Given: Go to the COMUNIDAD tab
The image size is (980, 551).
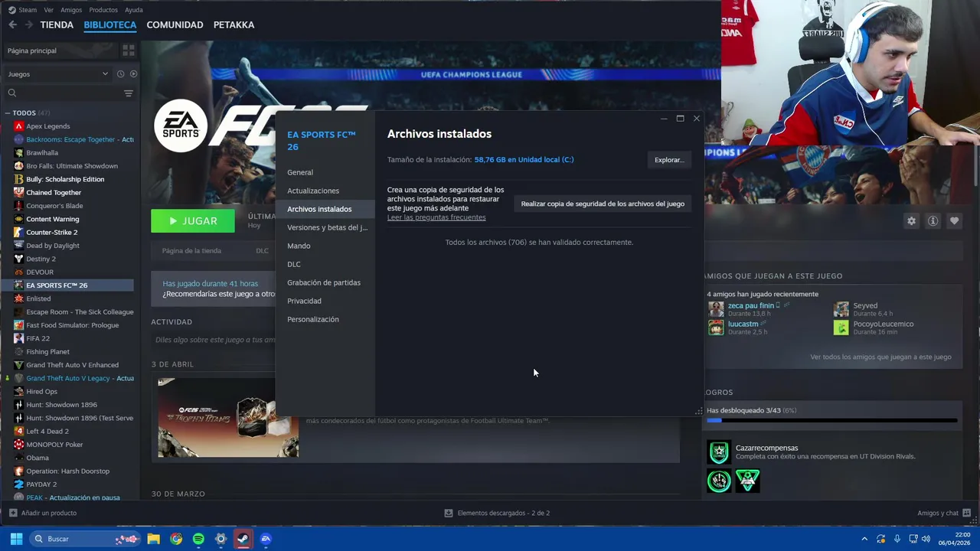Looking at the screenshot, I should 175,24.
